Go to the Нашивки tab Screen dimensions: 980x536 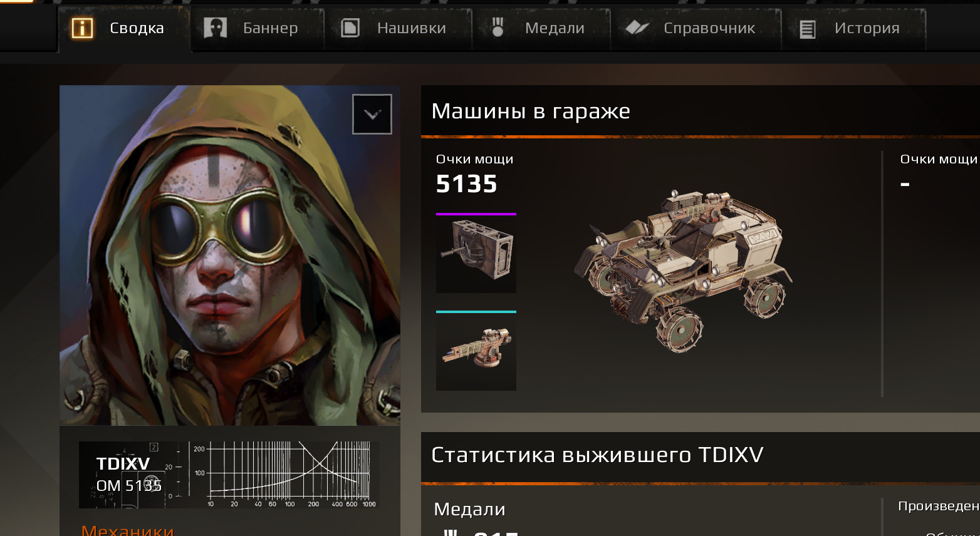click(398, 29)
